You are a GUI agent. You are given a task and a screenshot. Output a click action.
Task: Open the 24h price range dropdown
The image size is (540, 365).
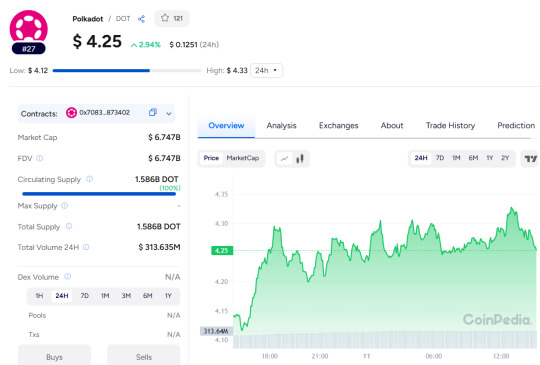point(267,71)
